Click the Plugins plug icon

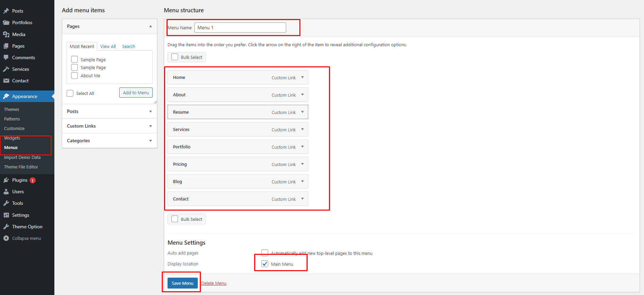6,180
